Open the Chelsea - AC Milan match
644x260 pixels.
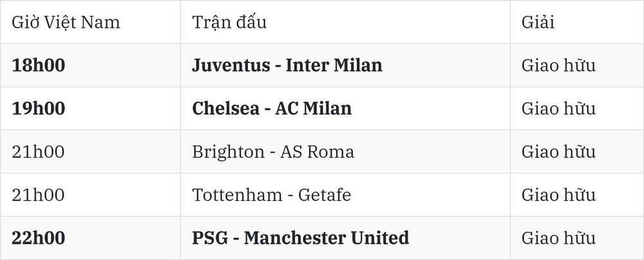[272, 108]
